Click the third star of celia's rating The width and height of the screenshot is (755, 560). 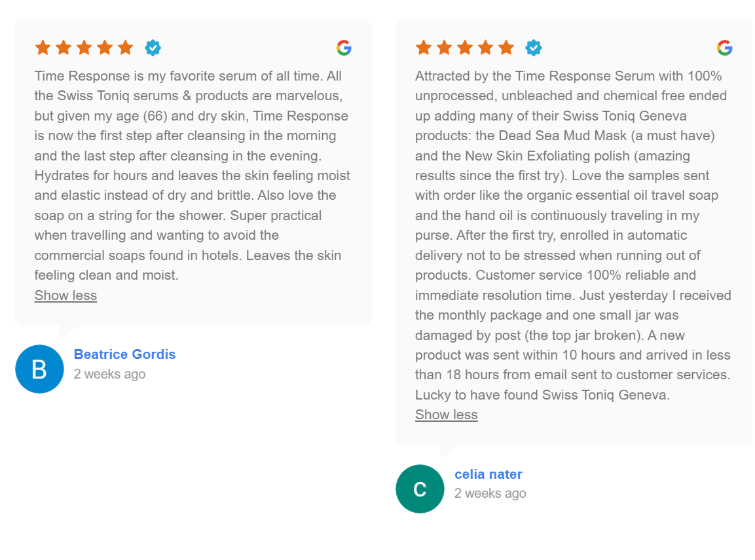tap(465, 48)
